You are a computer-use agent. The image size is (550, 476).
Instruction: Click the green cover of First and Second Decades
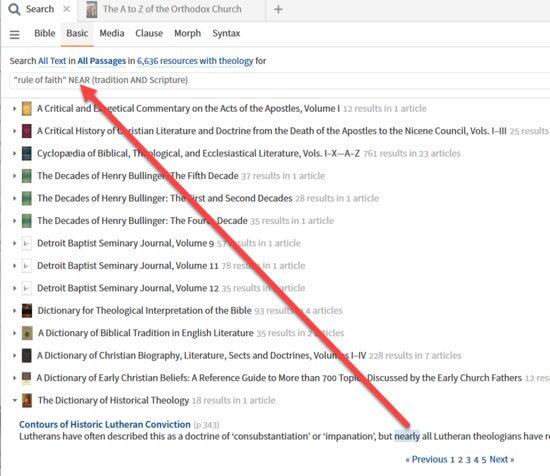27,198
